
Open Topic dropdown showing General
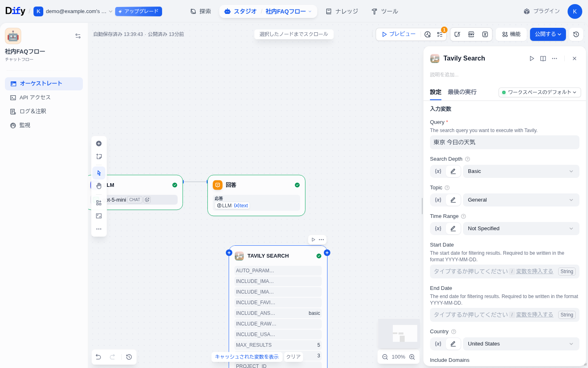[521, 200]
